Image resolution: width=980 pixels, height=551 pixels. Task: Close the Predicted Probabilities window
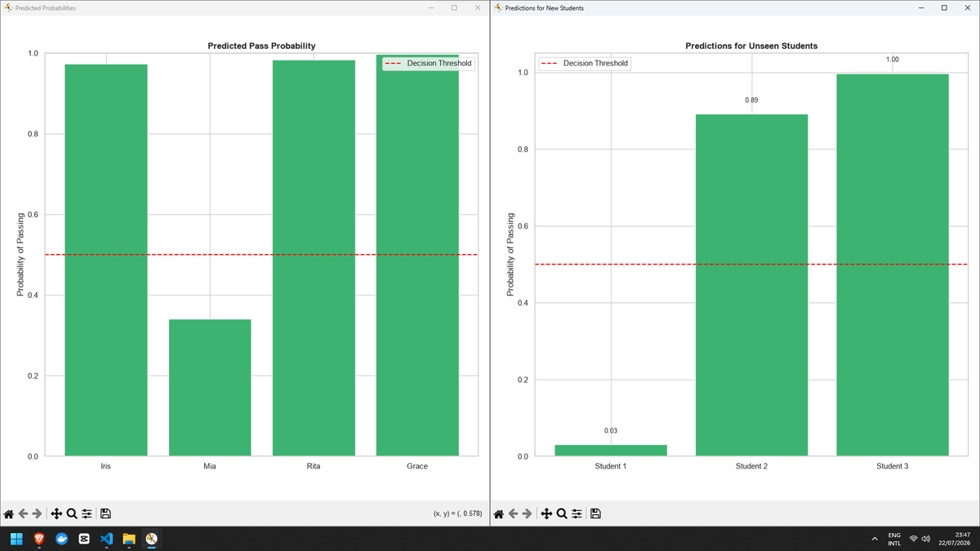tap(477, 8)
